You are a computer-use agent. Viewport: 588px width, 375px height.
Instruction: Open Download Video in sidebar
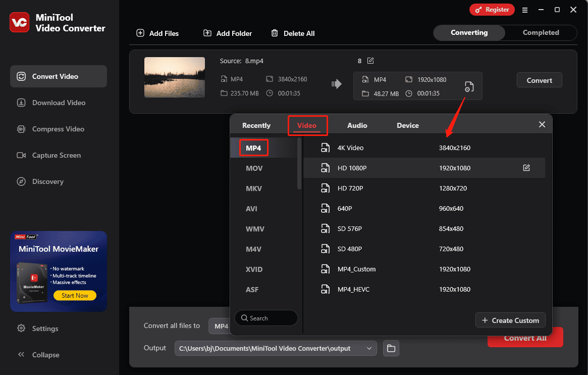pyautogui.click(x=59, y=103)
